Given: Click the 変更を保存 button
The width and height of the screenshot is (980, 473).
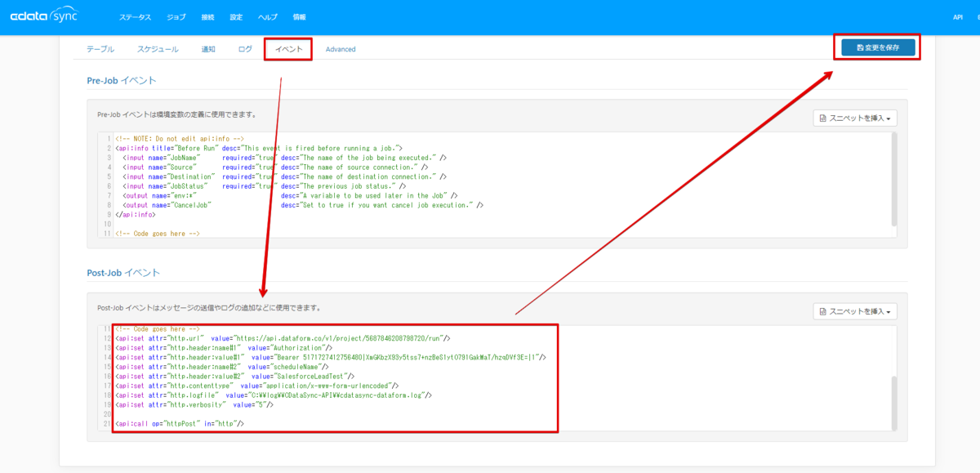Looking at the screenshot, I should [878, 47].
